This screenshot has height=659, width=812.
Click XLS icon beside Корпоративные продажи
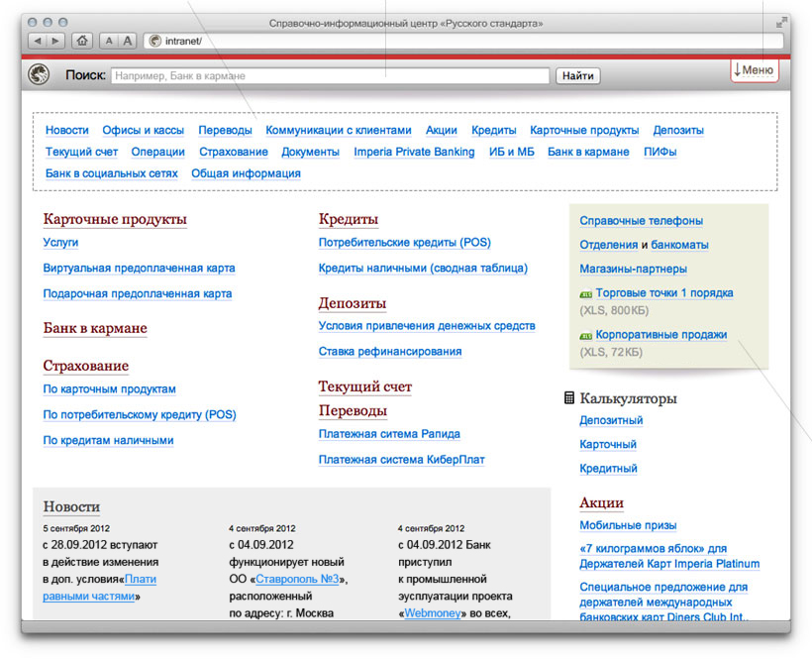585,336
